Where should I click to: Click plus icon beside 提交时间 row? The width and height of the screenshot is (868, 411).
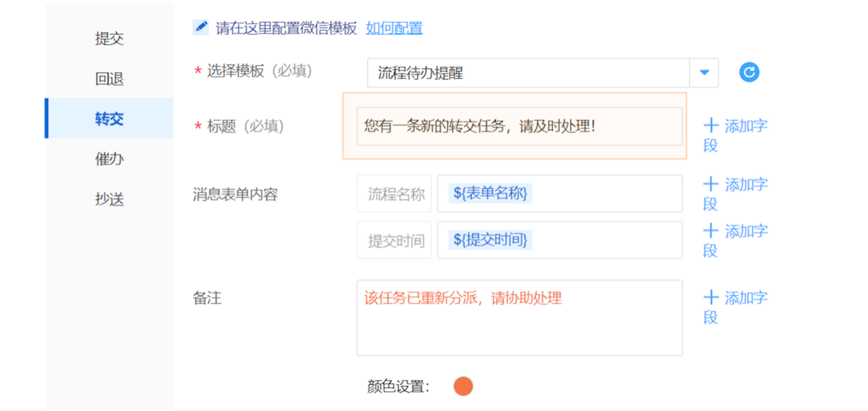pos(711,231)
